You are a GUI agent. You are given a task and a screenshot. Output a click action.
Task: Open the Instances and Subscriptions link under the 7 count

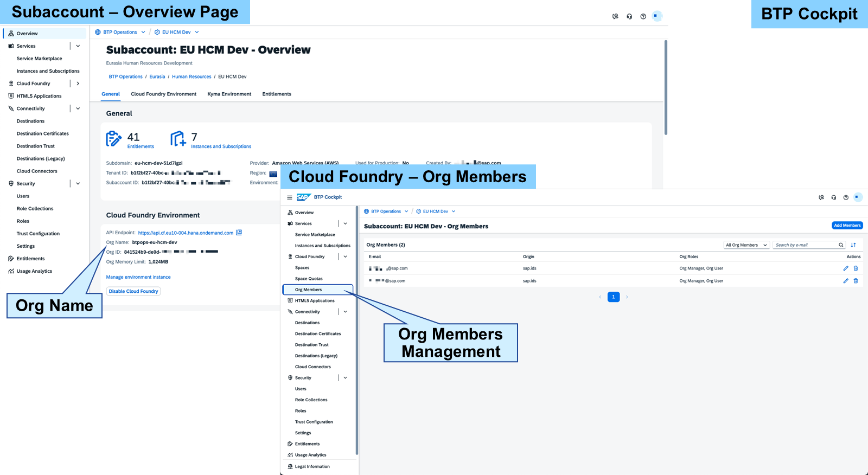221,146
